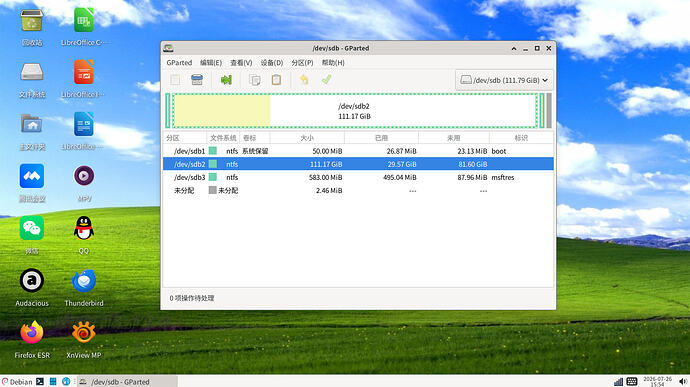
Task: Open the 分区(P) menu
Action: click(x=302, y=63)
